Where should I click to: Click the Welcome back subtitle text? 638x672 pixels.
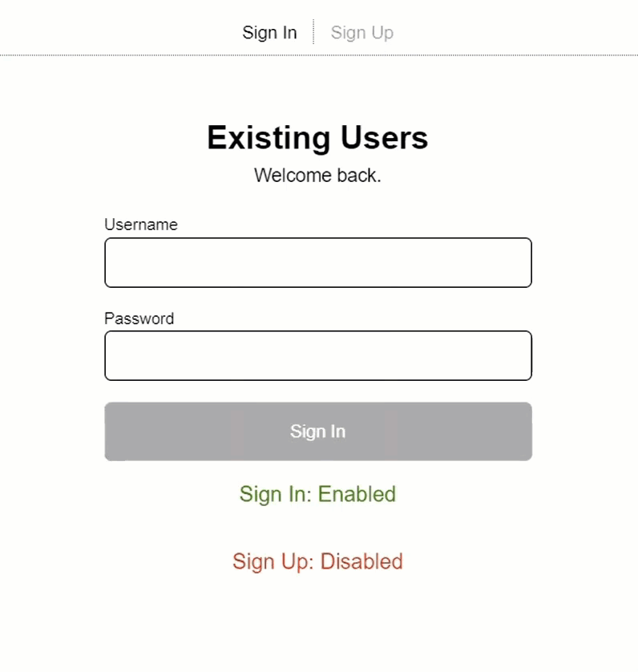tap(317, 176)
